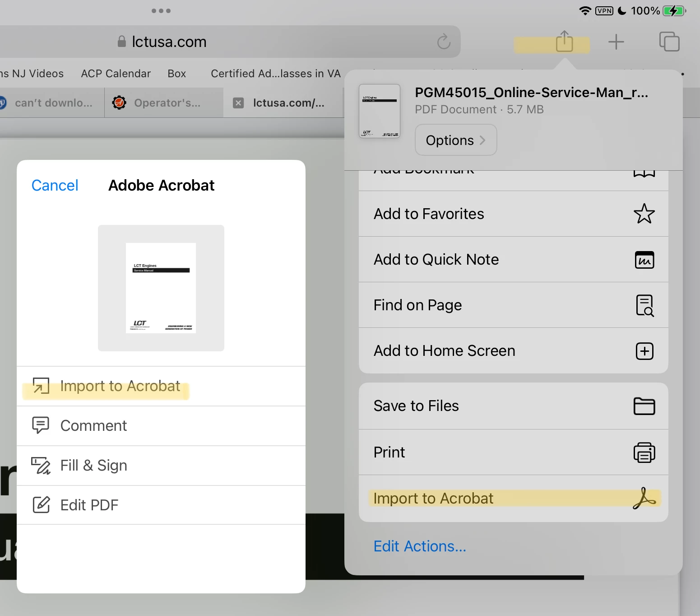Click the Operator's tab gear favicon

pyautogui.click(x=119, y=103)
